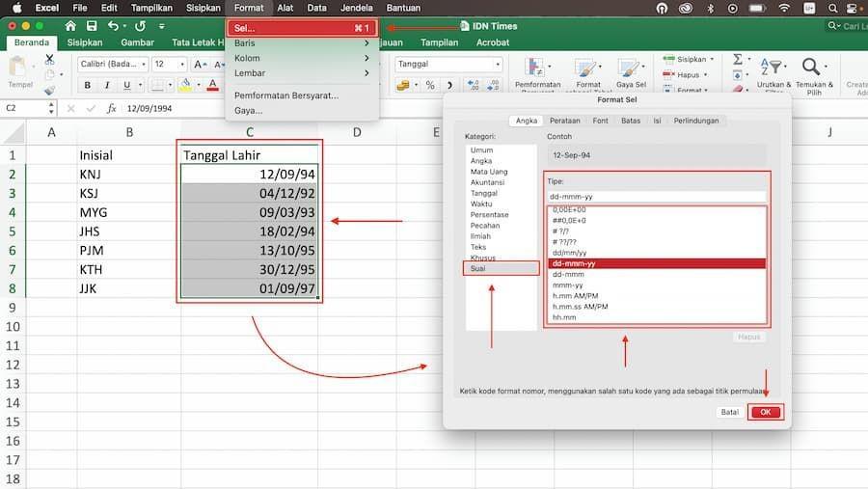Viewport: 868px width, 489px height.
Task: Click the comma style icon
Action: tap(449, 85)
